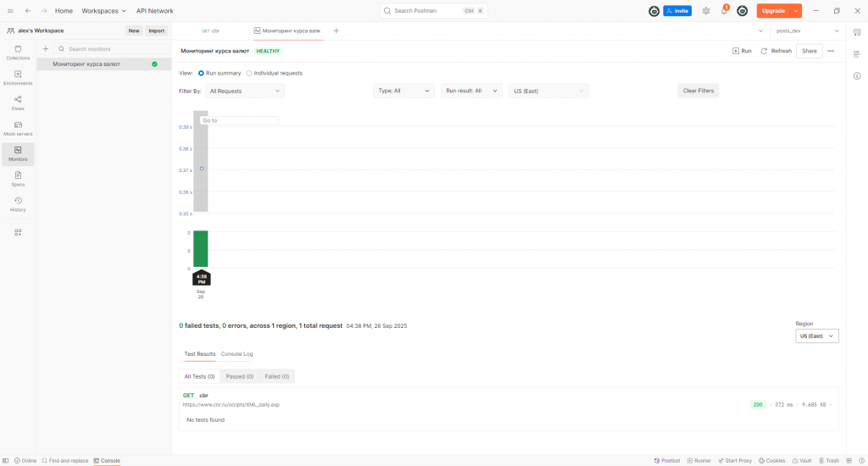Open a new tab with the plus icon
This screenshot has height=466, width=868.
pyautogui.click(x=336, y=31)
